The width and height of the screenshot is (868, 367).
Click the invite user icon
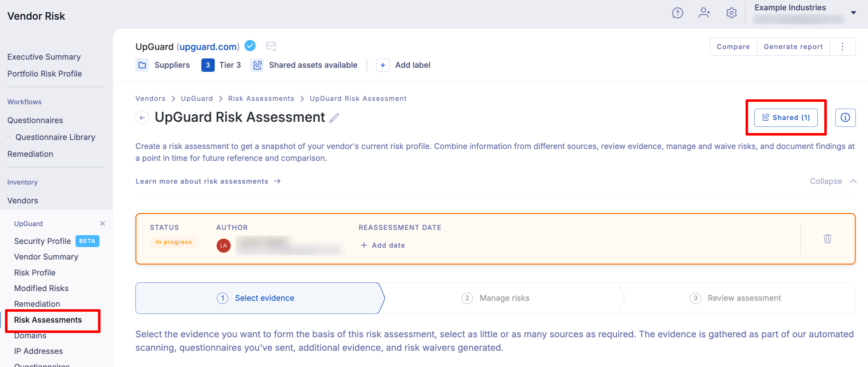click(704, 13)
